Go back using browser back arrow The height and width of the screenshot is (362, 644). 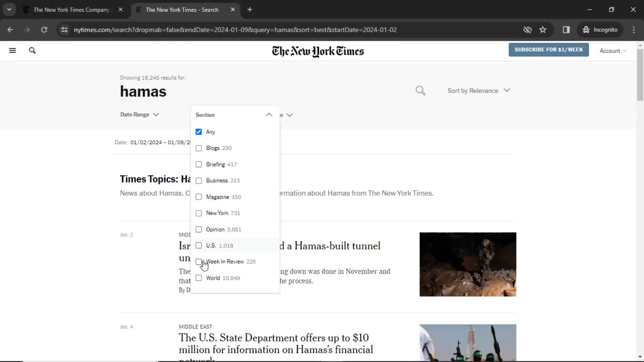(x=10, y=30)
